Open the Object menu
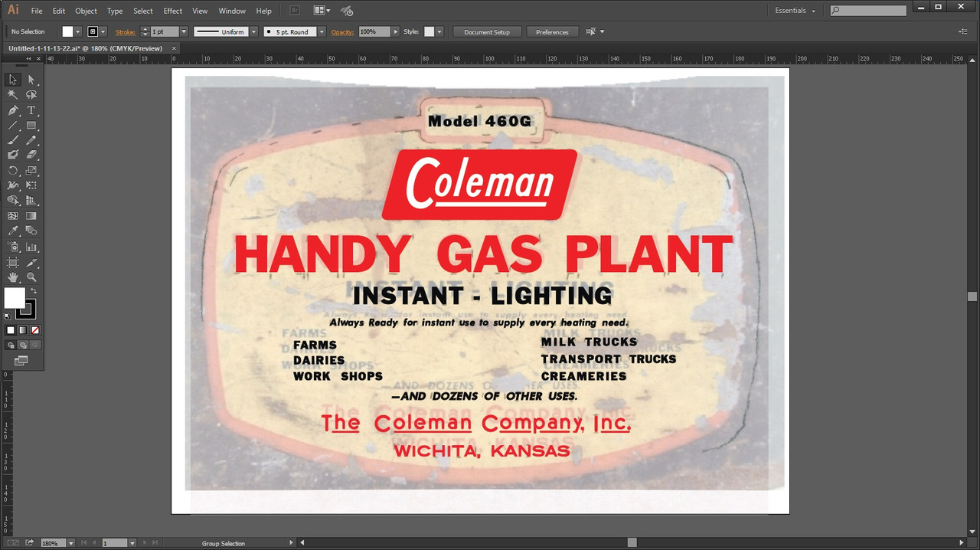Viewport: 980px width, 550px height. tap(86, 11)
